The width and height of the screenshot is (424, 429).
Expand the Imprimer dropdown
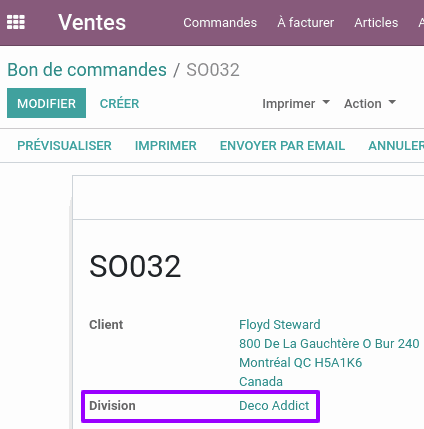click(296, 104)
